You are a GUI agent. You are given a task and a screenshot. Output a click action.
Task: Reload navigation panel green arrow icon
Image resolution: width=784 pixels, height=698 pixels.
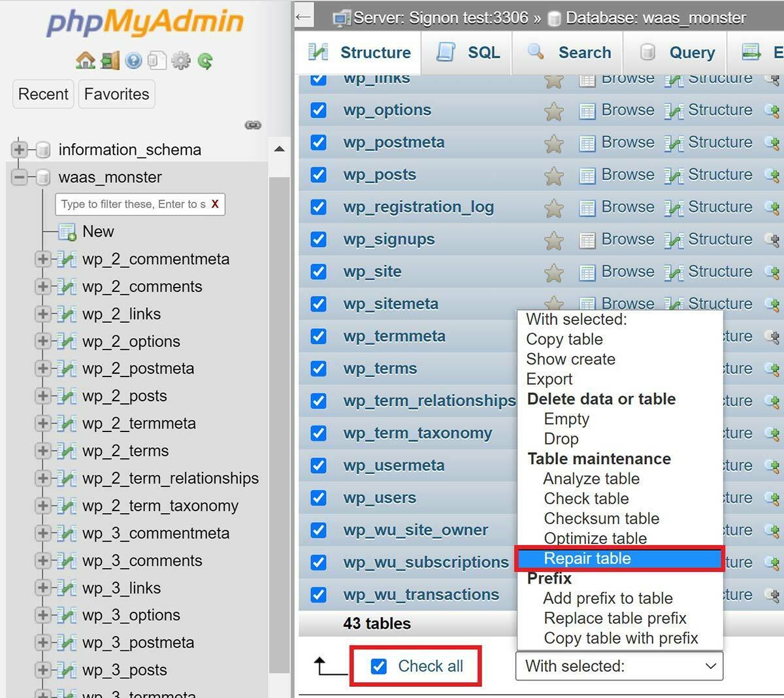(x=205, y=61)
